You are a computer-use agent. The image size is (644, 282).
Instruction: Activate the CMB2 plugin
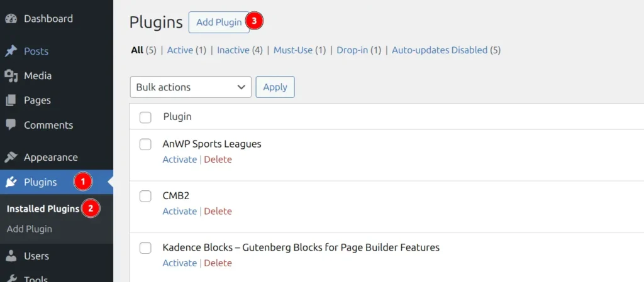pyautogui.click(x=179, y=211)
